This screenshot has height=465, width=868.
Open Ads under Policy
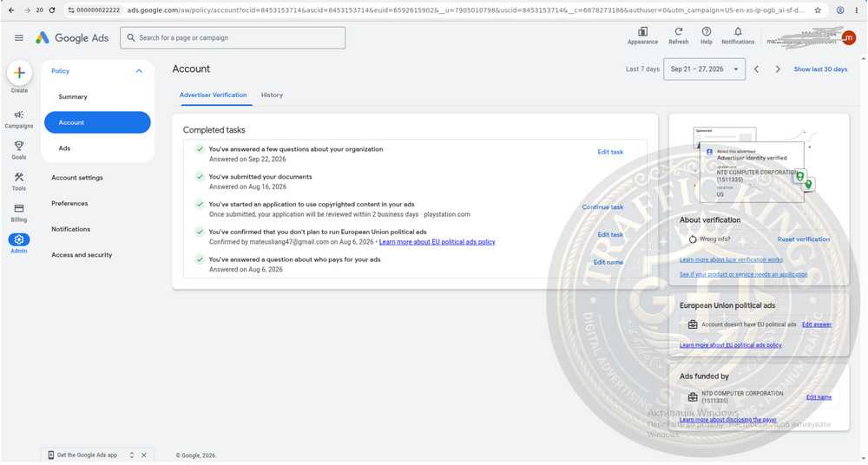(x=65, y=148)
